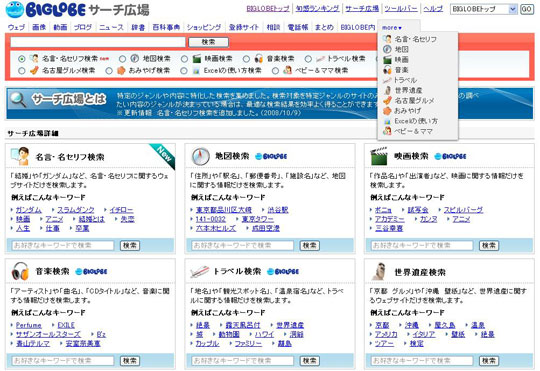Click the 世界遺産 statue icon in more menu

tap(387, 90)
